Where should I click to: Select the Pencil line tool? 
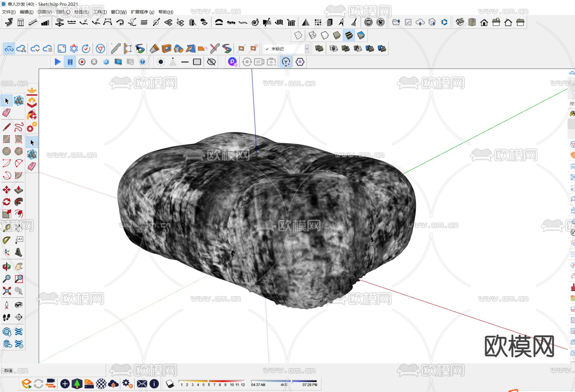coord(6,127)
